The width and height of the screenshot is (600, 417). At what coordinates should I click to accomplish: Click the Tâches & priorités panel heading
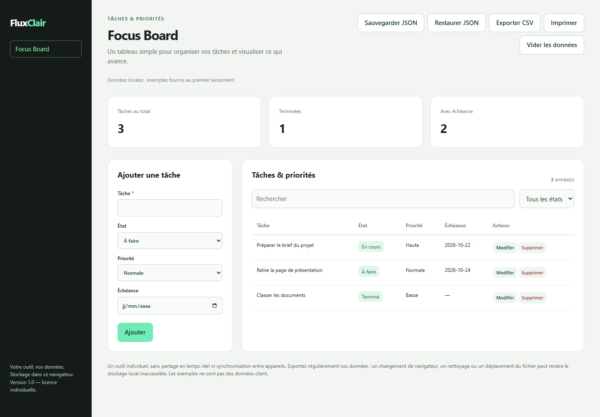coord(284,175)
